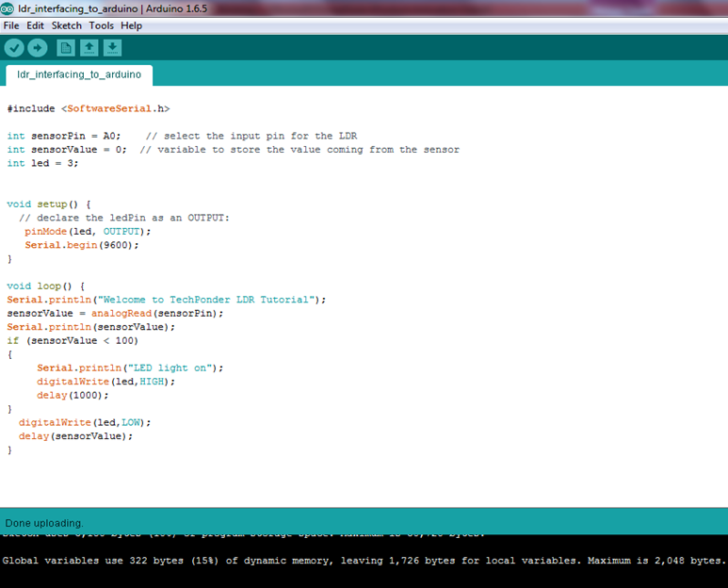Click the 'Welcome to TechPonder LDR Tutorial' line
728x588 pixels.
166,300
